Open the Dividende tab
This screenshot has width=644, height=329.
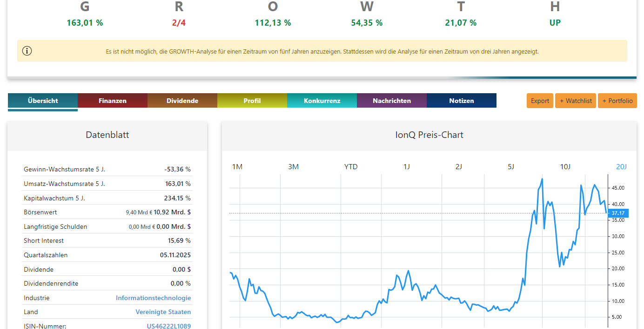[x=182, y=101]
